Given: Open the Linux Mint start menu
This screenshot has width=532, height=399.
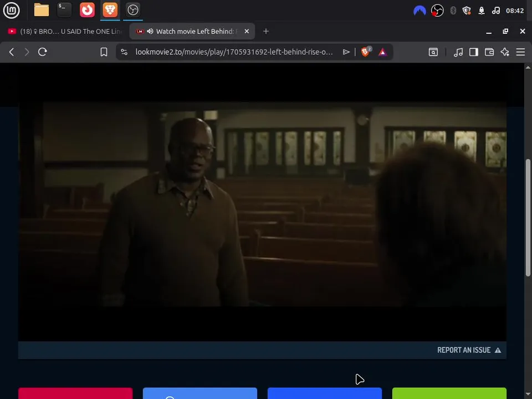Looking at the screenshot, I should pyautogui.click(x=11, y=10).
